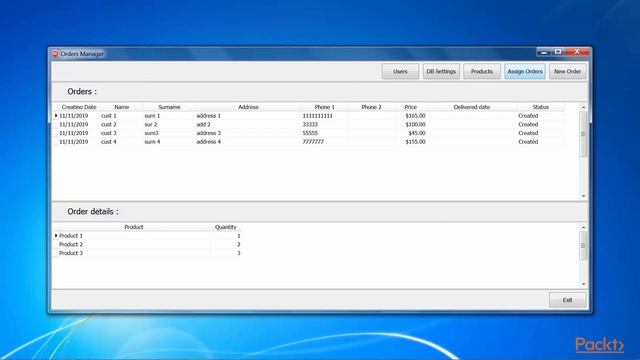
Task: Minimize the Orders Manager window
Action: click(x=544, y=52)
